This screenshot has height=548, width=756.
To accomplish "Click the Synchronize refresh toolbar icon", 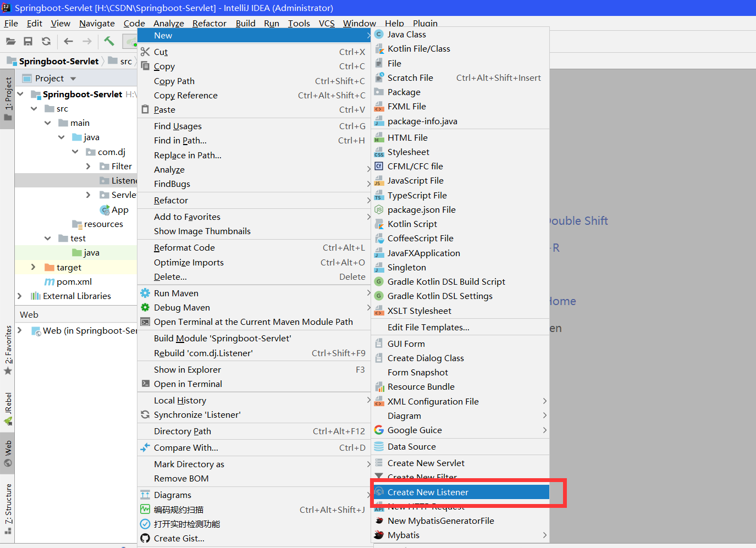I will (46, 41).
